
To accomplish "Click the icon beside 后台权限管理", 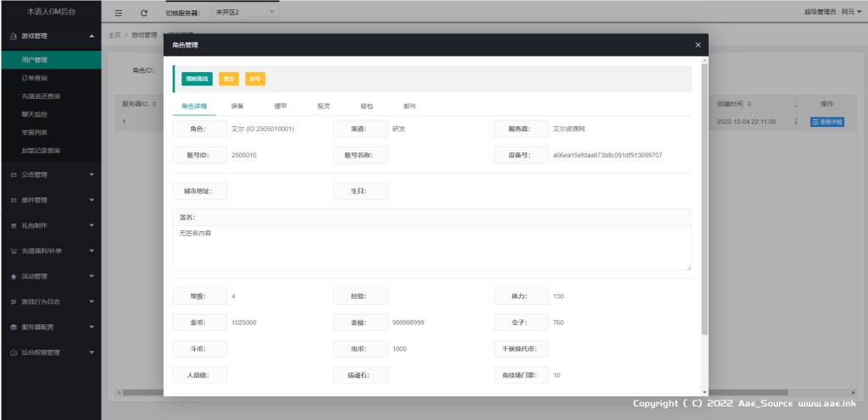I will [14, 352].
